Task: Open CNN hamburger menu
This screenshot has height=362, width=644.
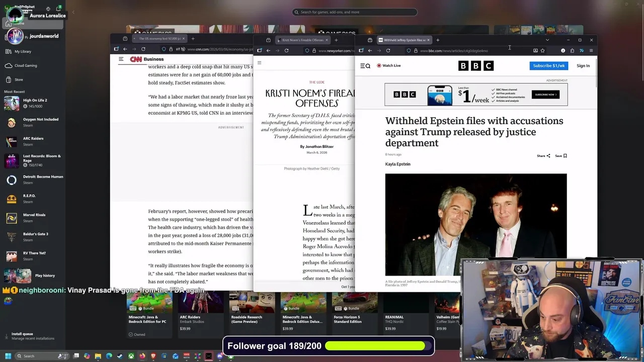Action: pyautogui.click(x=121, y=59)
